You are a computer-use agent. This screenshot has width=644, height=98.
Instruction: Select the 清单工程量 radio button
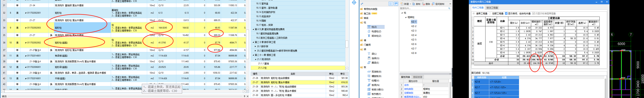474,13
